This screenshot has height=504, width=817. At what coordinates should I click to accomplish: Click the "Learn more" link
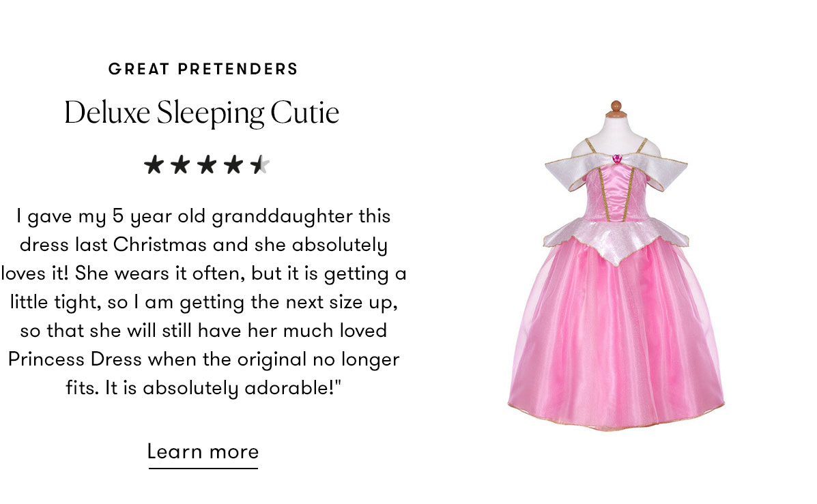click(x=203, y=451)
